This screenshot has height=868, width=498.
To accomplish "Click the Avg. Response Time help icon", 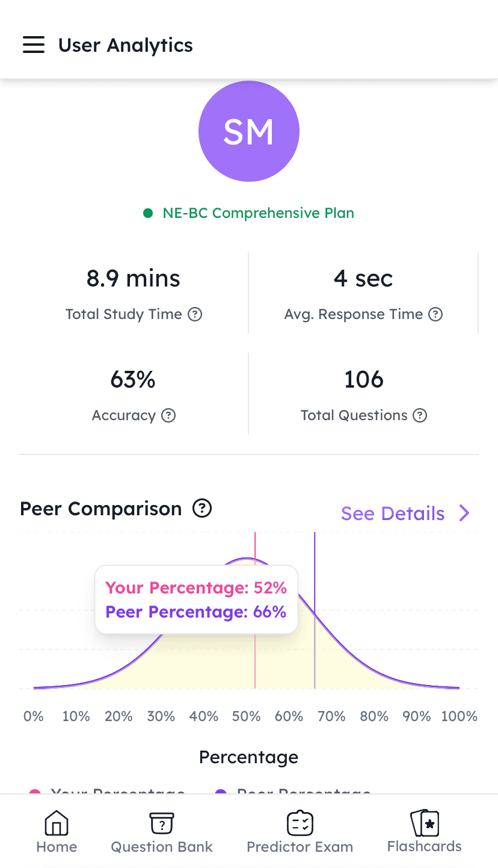I will [435, 314].
